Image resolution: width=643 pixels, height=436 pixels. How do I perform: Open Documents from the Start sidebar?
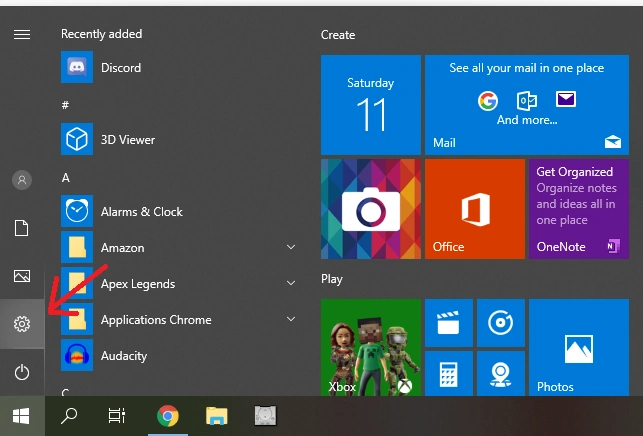22,228
